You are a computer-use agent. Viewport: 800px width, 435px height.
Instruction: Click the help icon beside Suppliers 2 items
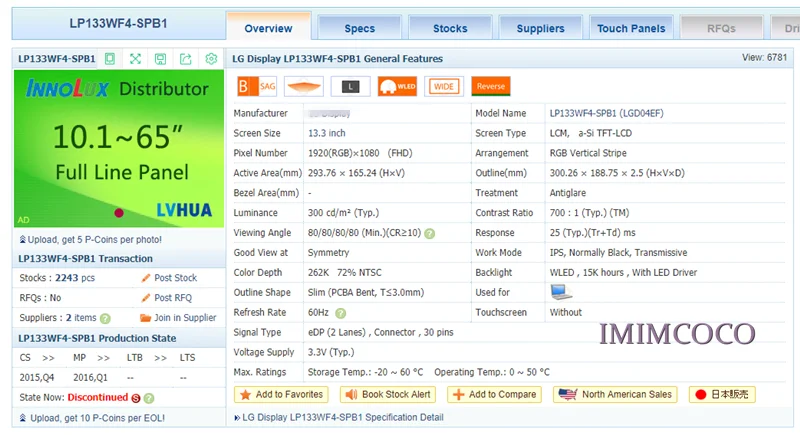(x=105, y=319)
